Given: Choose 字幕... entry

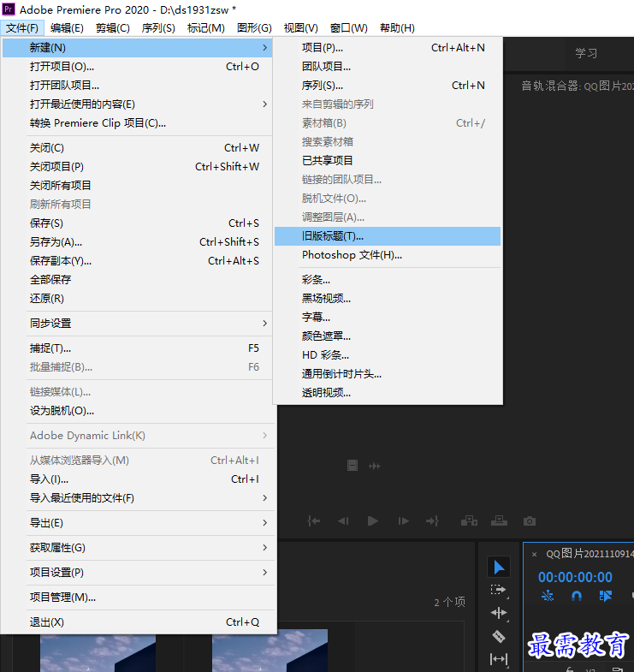Looking at the screenshot, I should [x=388, y=318].
